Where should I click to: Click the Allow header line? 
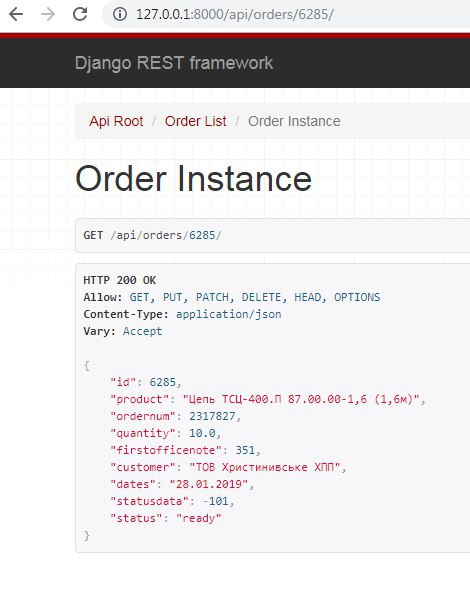click(x=232, y=297)
